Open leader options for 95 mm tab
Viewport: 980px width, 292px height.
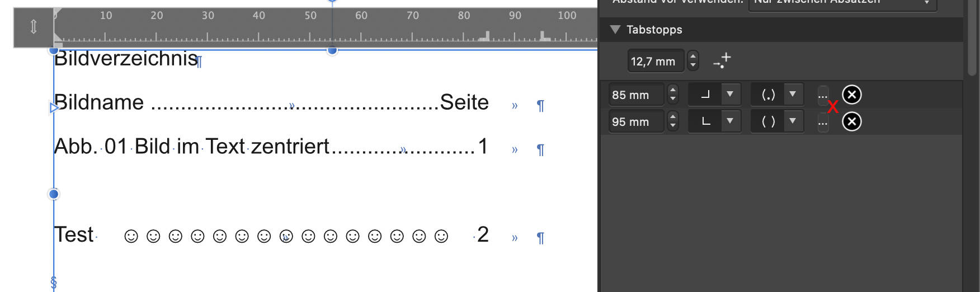(x=822, y=122)
